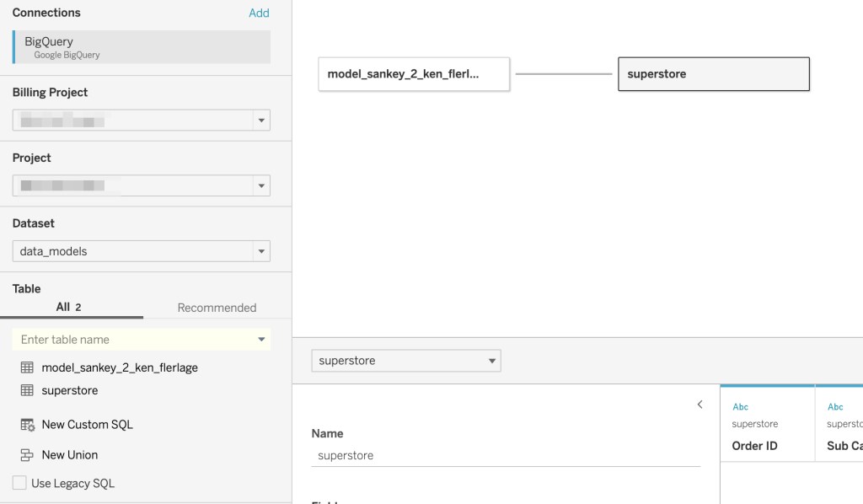Click the Order ID column header
863x504 pixels.
coord(754,446)
